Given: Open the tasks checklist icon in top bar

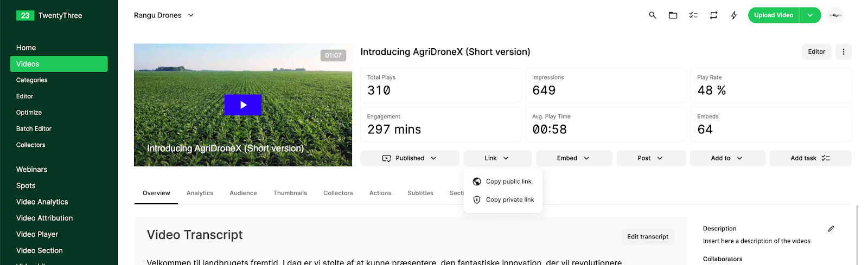Looking at the screenshot, I should [693, 15].
